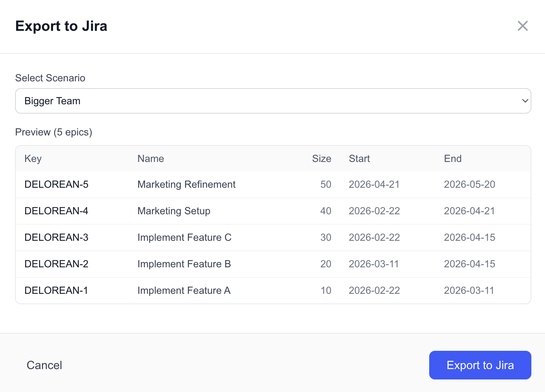545x392 pixels.
Task: Click the Marketing Refinement epic name
Action: [x=186, y=184]
